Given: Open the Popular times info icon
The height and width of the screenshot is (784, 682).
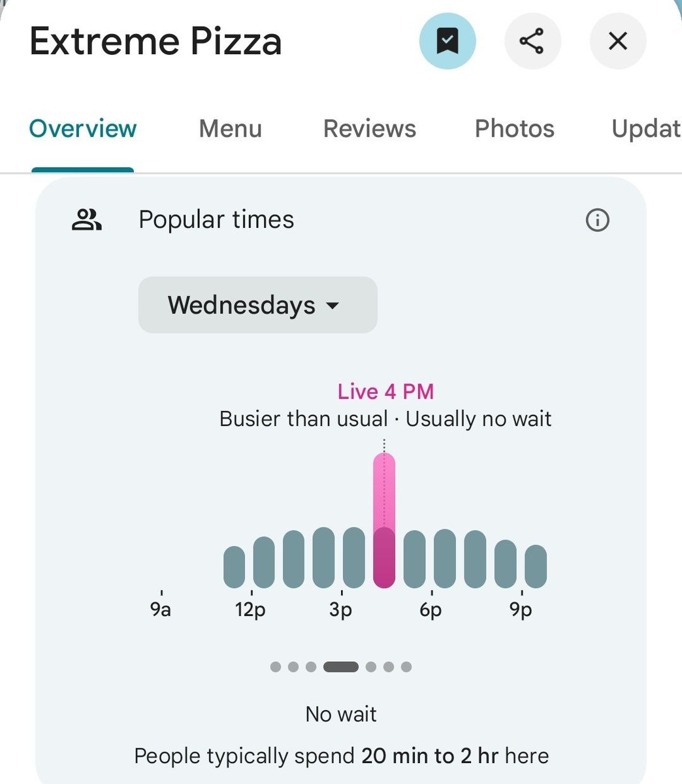Looking at the screenshot, I should [598, 220].
